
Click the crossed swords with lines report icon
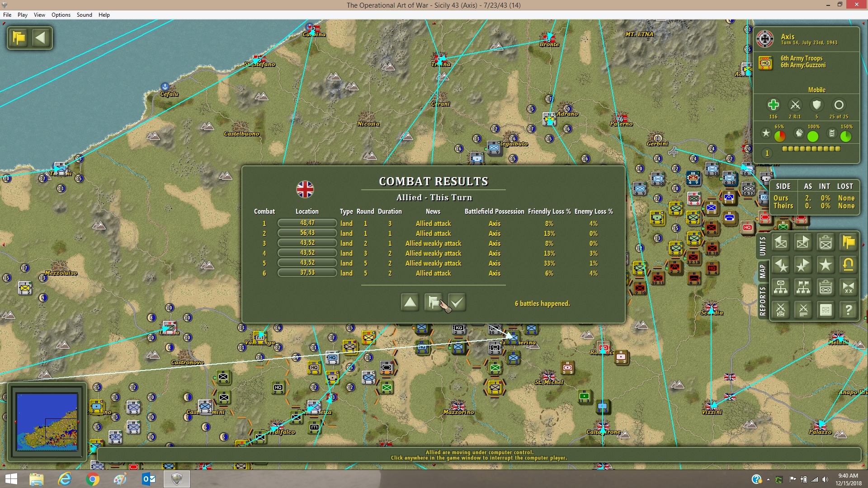(803, 310)
